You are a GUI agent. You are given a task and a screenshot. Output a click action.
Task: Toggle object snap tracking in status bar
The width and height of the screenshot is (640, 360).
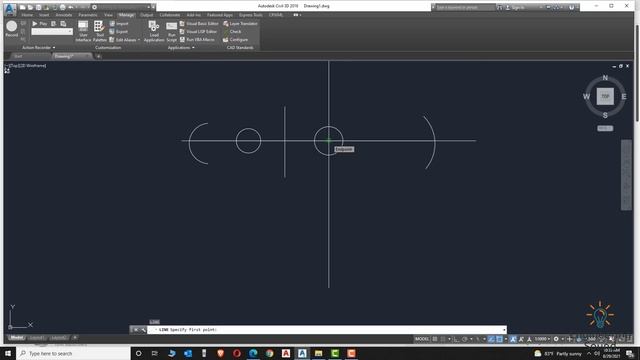coord(491,339)
